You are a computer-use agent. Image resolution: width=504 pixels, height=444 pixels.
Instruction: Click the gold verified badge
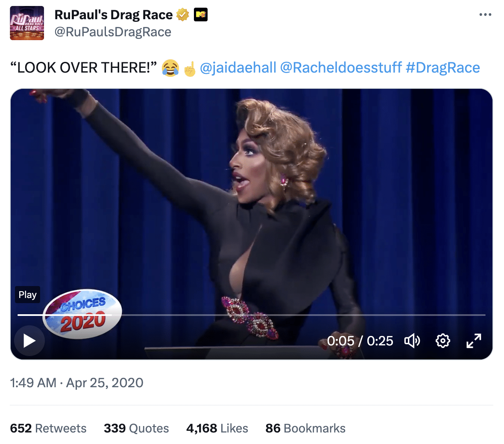pyautogui.click(x=182, y=15)
